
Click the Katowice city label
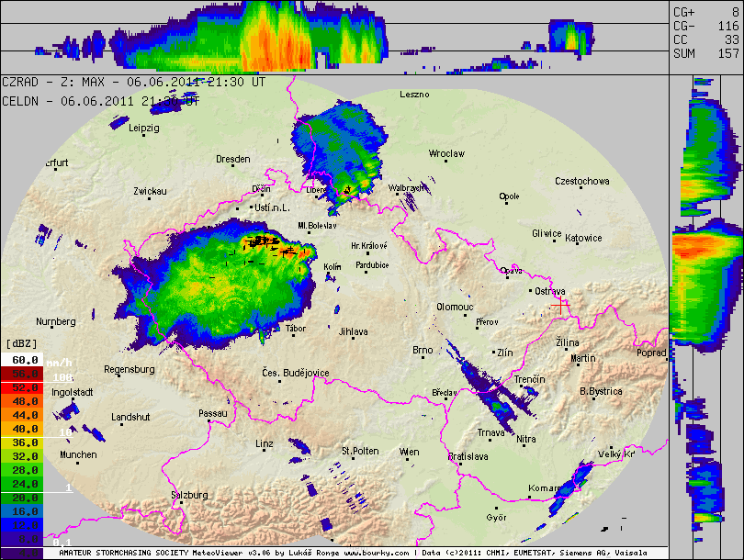[x=583, y=238]
